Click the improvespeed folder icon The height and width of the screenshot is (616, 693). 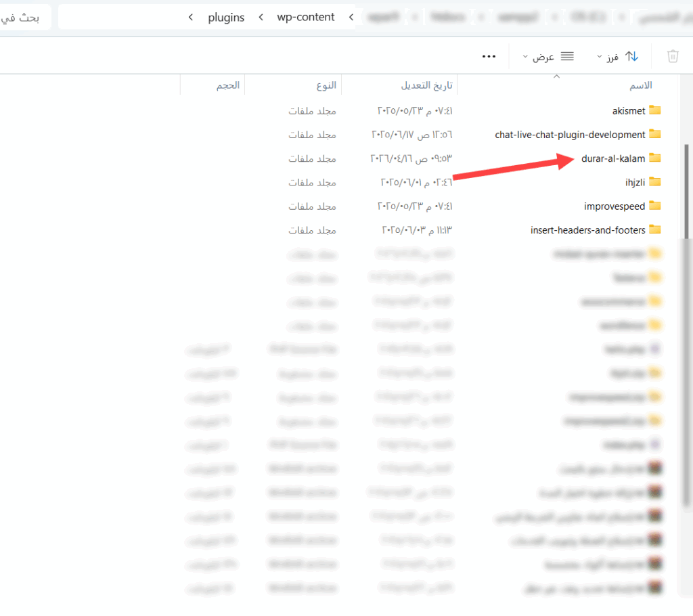(654, 206)
